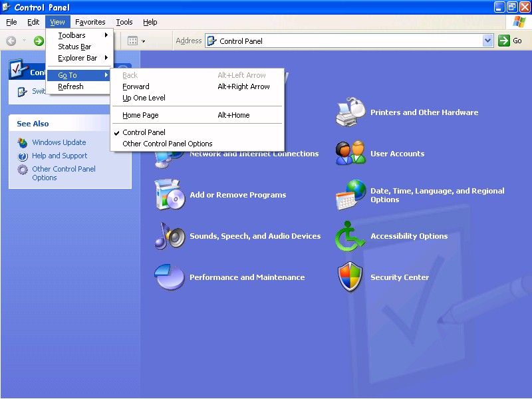Select the Sounds, Speech, and Audio Devices icon

[170, 236]
